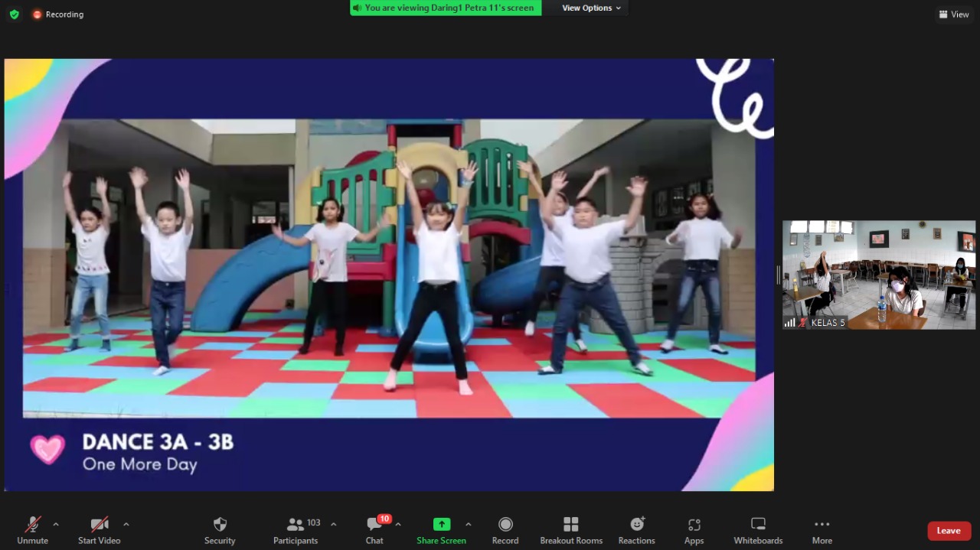The width and height of the screenshot is (980, 550).
Task: Open the Participants panel
Action: pos(296,530)
